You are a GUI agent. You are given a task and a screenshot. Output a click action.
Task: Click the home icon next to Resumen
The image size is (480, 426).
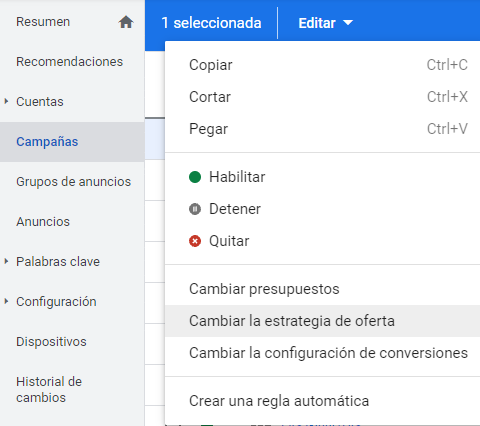[126, 22]
